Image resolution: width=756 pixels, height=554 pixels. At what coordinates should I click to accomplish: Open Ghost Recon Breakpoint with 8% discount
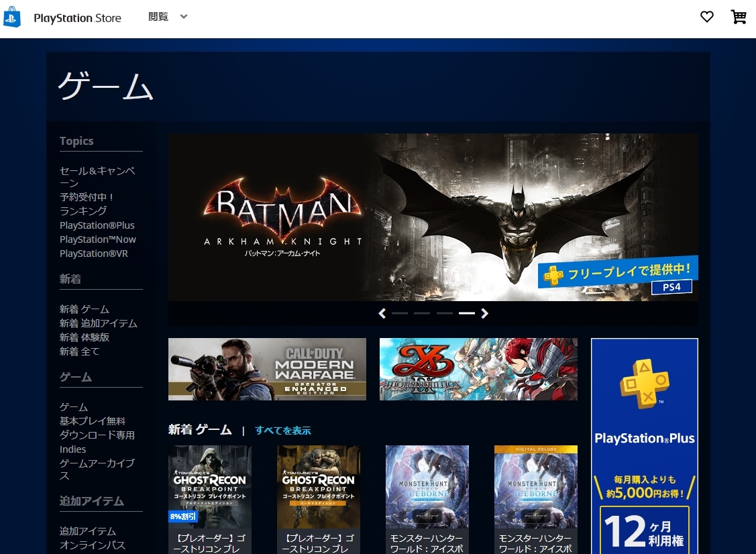tap(210, 487)
